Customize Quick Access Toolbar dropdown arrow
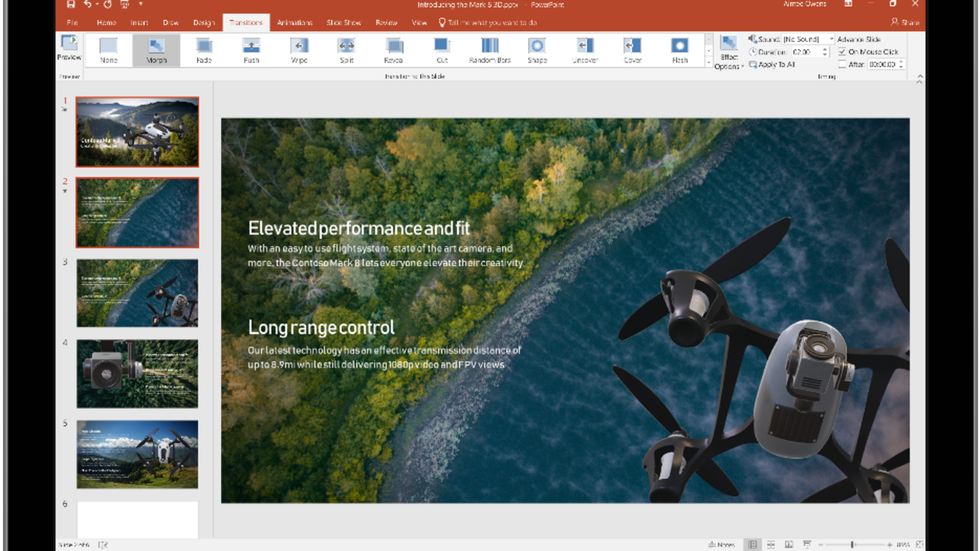Image resolution: width=980 pixels, height=551 pixels. click(x=140, y=4)
